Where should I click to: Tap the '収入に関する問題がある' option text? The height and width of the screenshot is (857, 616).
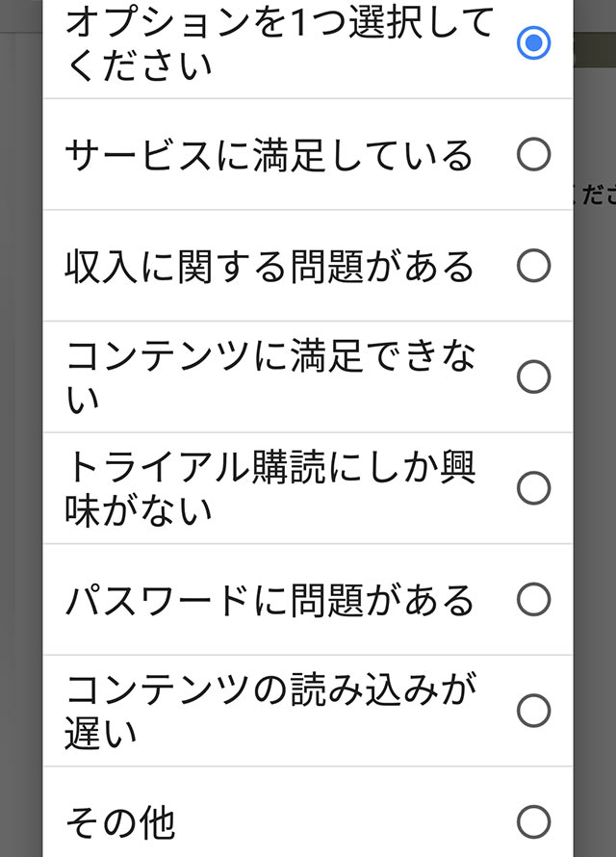click(x=269, y=267)
